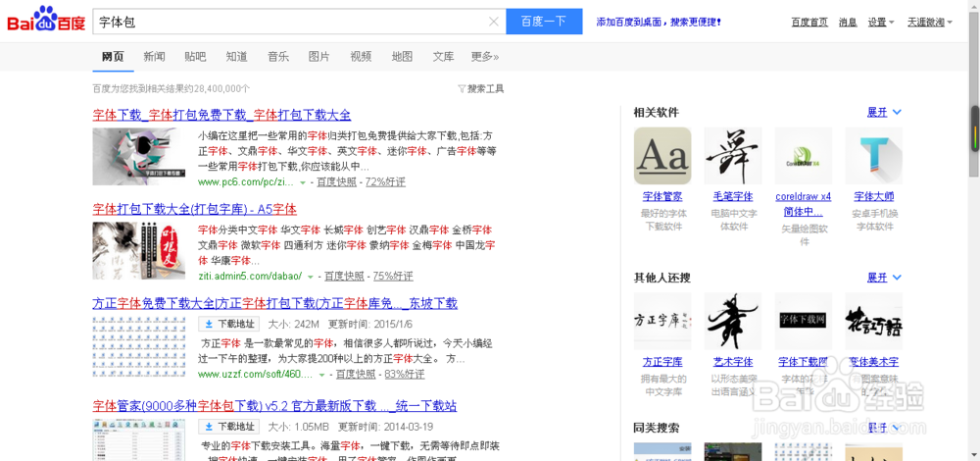Switch to the 地图 tab

click(x=402, y=57)
